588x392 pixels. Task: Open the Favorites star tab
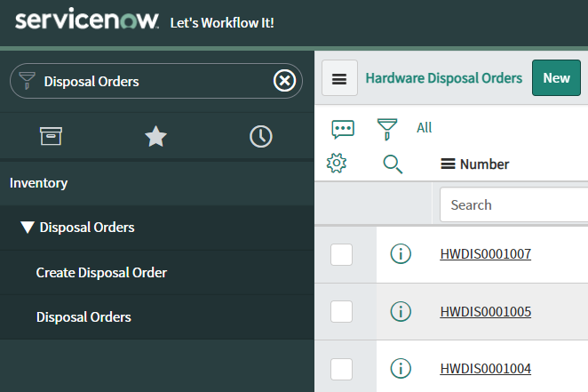(155, 136)
